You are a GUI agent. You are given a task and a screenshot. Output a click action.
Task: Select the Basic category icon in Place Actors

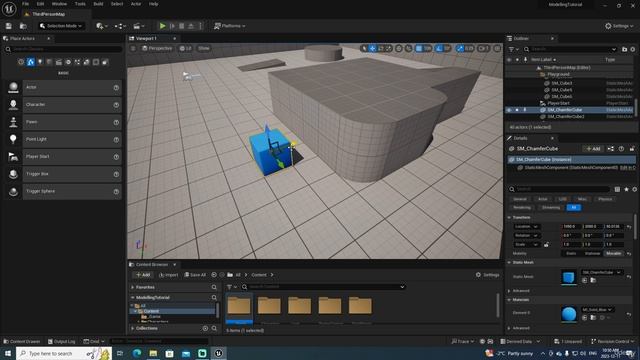point(31,62)
